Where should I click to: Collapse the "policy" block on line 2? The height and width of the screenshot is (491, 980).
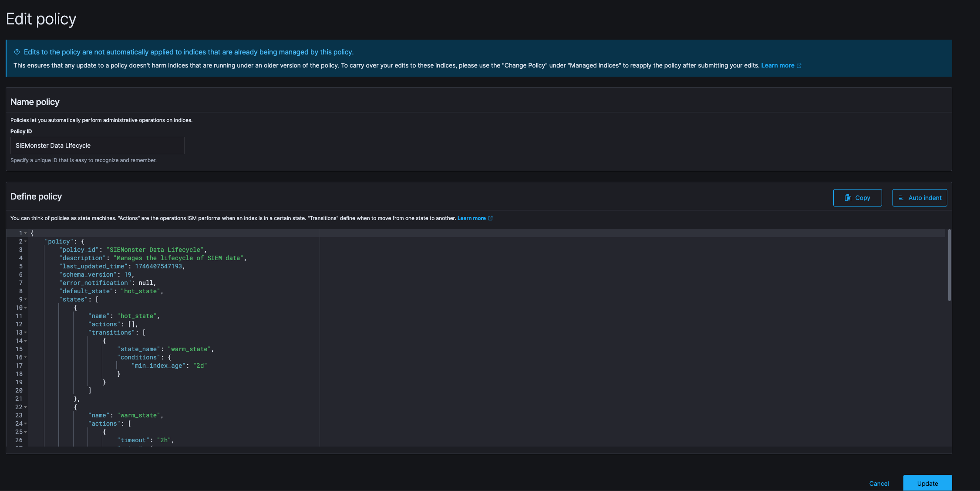point(26,241)
